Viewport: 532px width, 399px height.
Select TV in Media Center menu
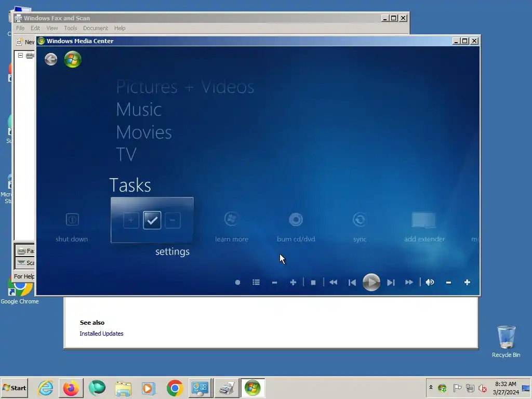tap(126, 154)
